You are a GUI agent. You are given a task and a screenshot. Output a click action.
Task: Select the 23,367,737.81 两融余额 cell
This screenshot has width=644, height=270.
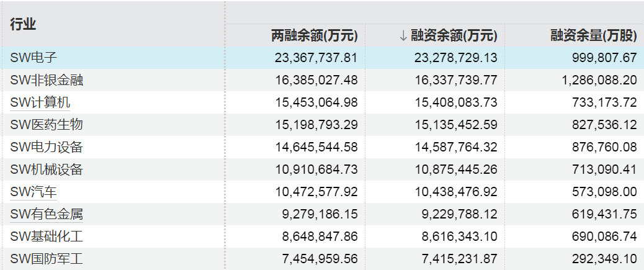316,58
